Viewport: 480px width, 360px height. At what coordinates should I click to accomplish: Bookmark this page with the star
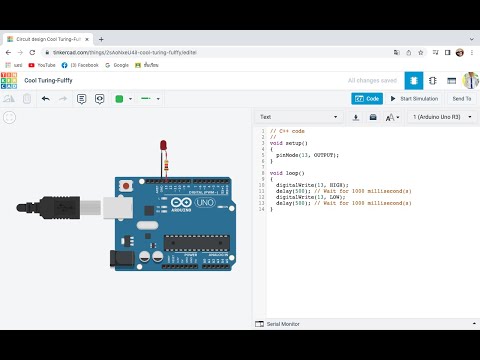tap(420, 52)
